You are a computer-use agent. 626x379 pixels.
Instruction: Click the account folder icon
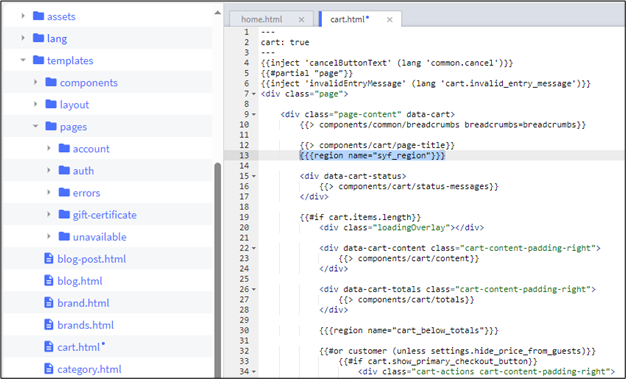pos(64,148)
